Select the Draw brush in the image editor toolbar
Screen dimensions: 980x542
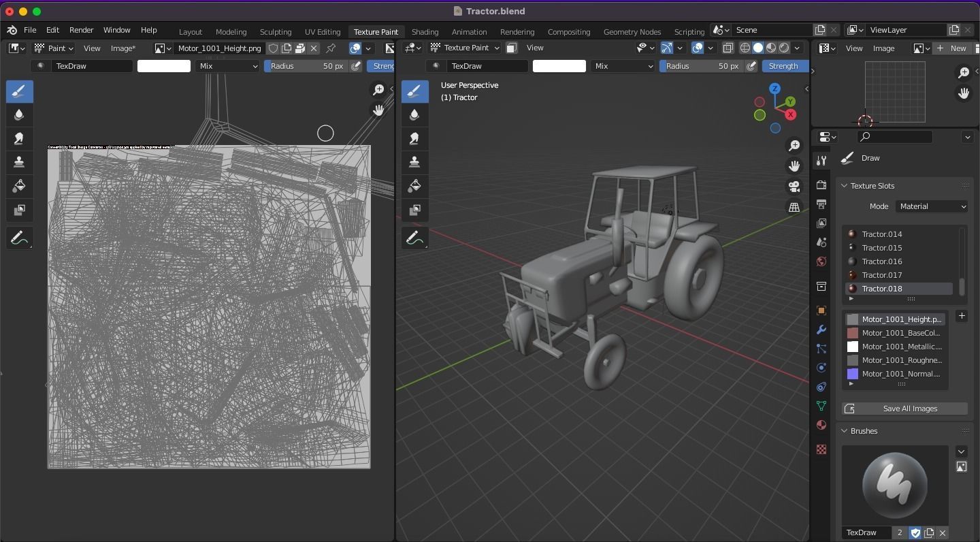click(x=19, y=91)
